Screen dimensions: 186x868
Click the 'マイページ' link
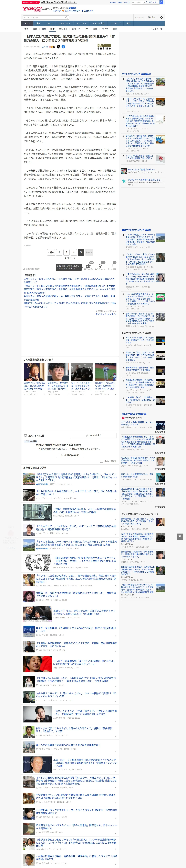(139, 17)
